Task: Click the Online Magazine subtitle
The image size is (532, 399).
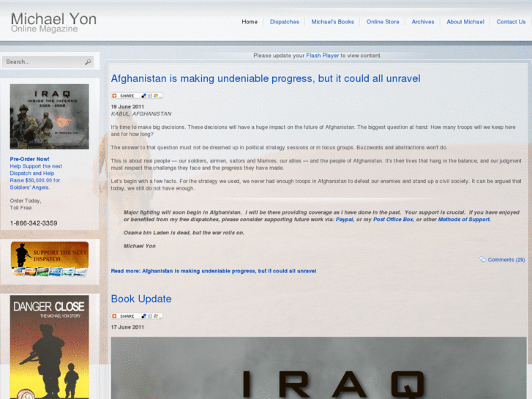Action: pyautogui.click(x=44, y=29)
